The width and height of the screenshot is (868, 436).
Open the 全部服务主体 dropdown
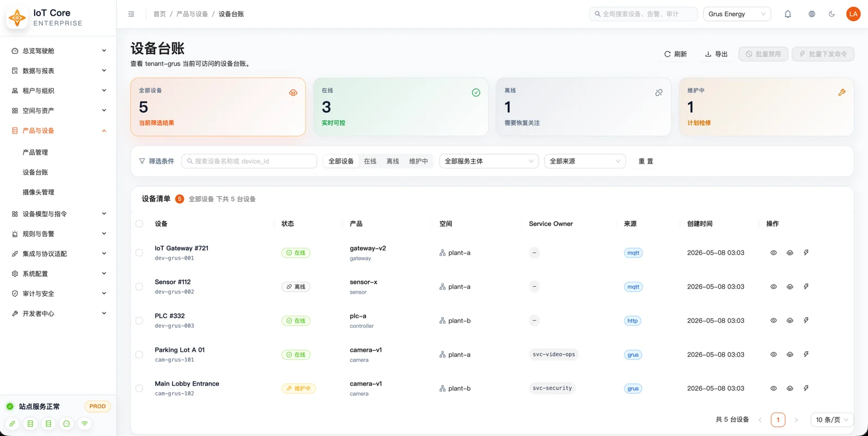489,161
